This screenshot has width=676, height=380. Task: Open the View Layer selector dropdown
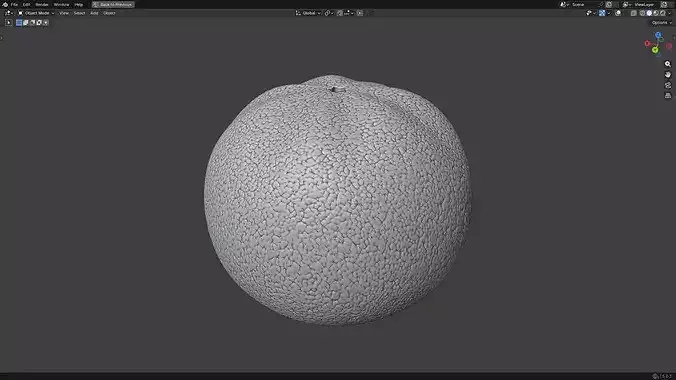pos(627,4)
